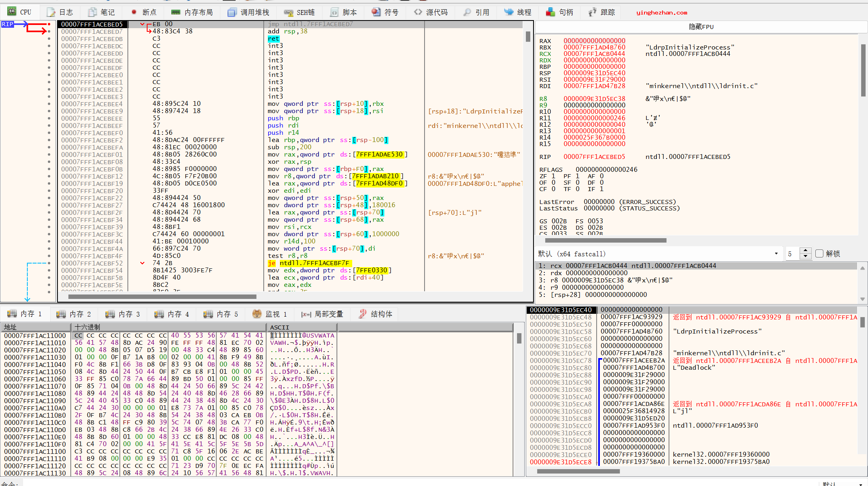Open the SEH链 tab

click(299, 12)
